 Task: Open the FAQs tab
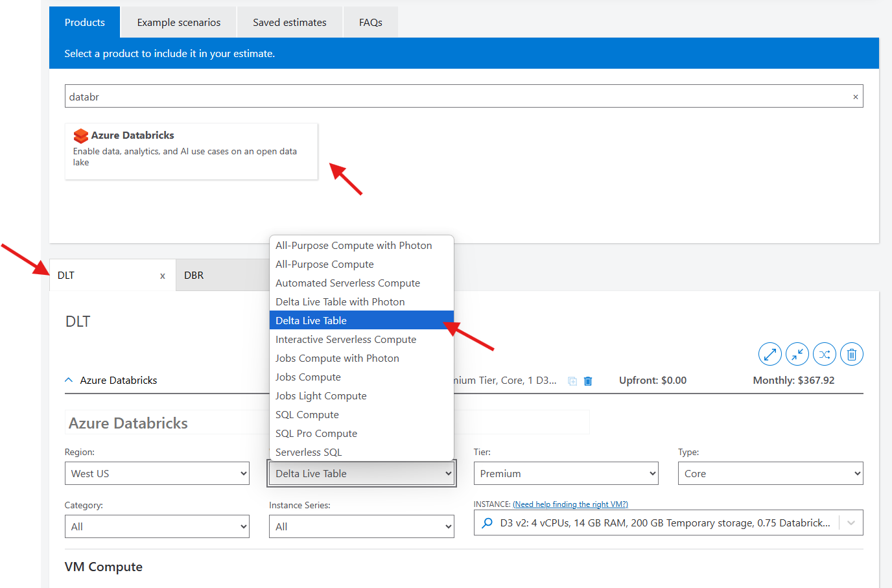371,22
